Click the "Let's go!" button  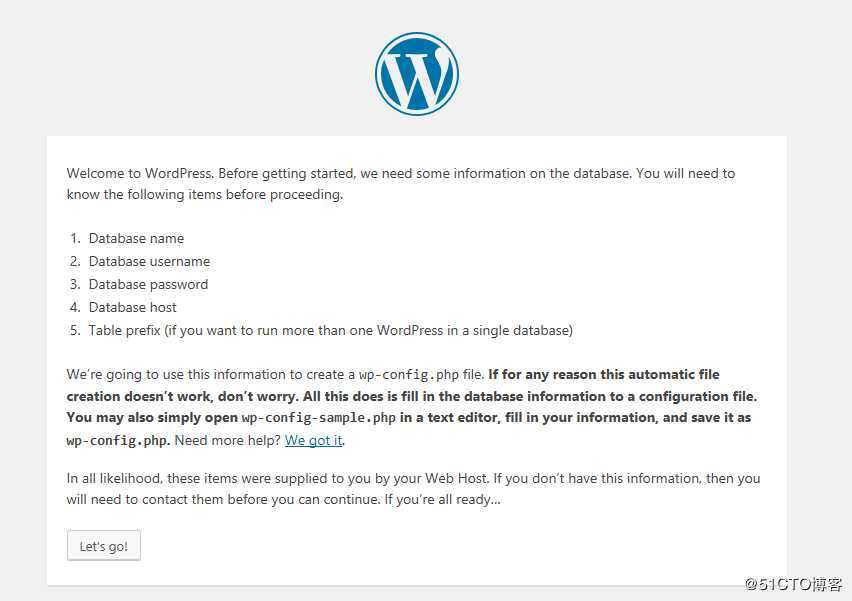[104, 546]
